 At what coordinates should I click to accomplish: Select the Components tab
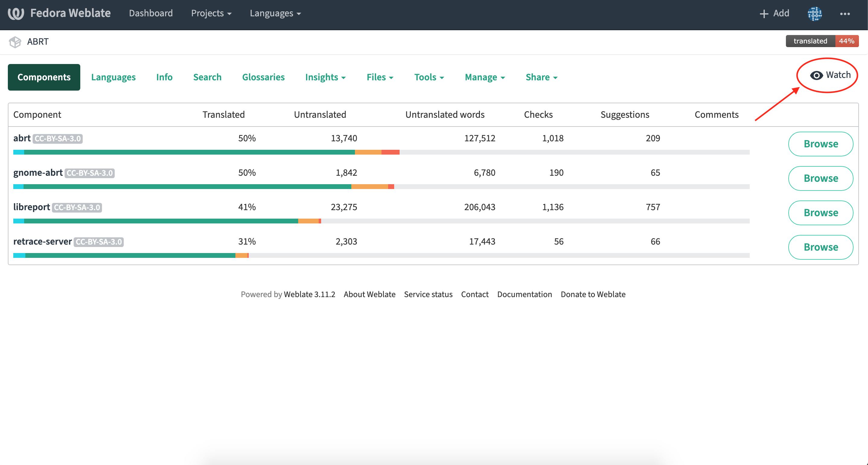point(44,77)
